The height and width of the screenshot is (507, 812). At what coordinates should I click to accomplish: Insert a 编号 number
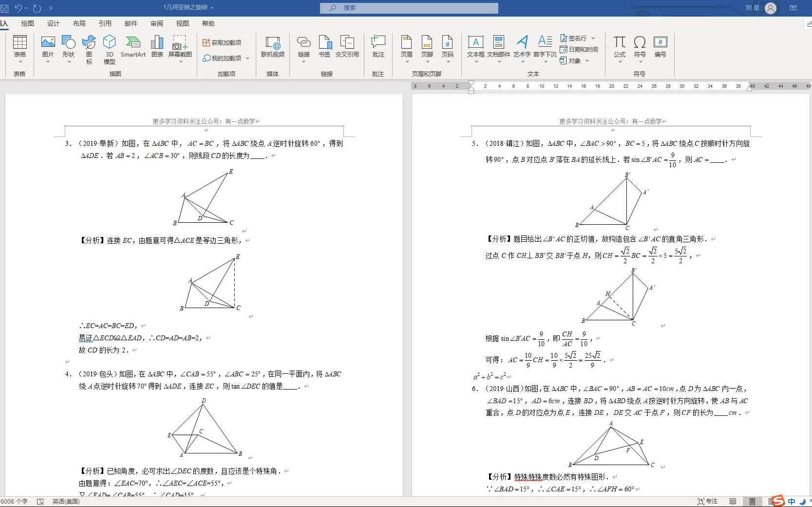point(661,47)
